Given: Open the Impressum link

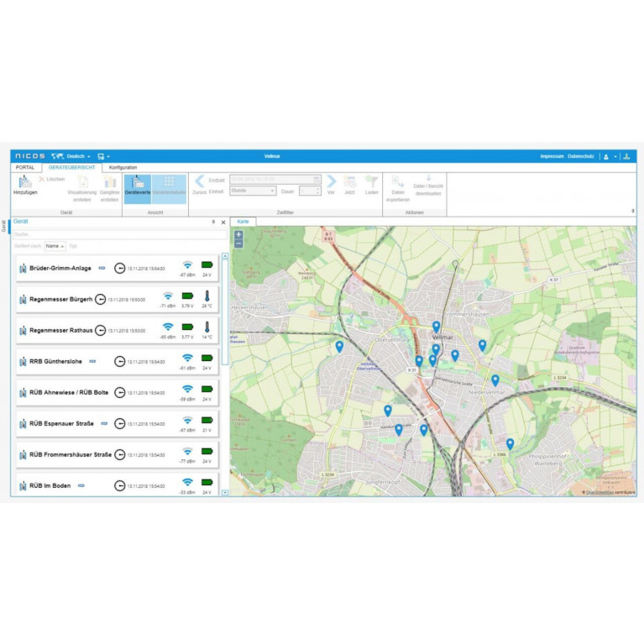Looking at the screenshot, I should [552, 156].
